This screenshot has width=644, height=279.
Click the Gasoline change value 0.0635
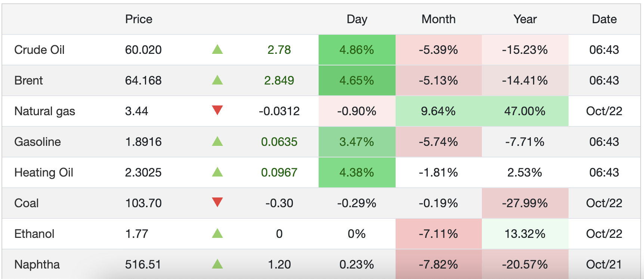pyautogui.click(x=279, y=142)
